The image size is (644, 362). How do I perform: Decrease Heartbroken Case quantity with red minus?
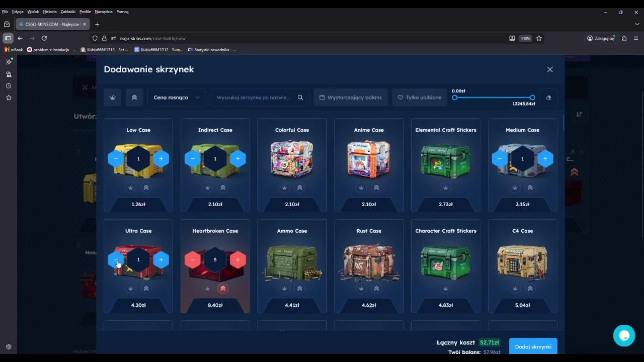(193, 260)
